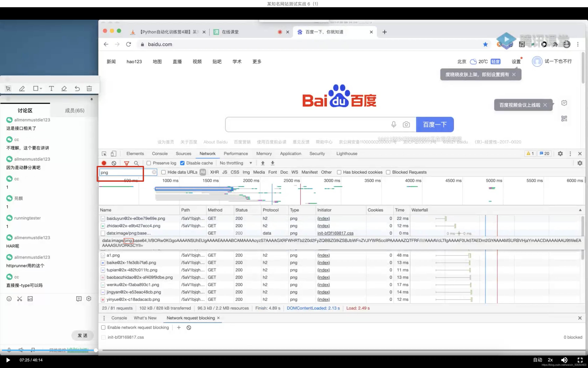Open Baidu QR code icon
This screenshot has height=368, width=588.
point(564,118)
